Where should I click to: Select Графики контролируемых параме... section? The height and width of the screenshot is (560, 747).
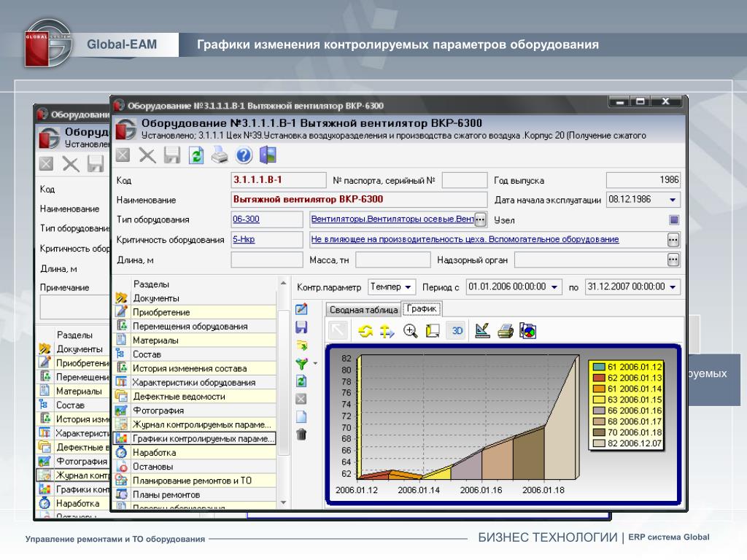coord(196,438)
